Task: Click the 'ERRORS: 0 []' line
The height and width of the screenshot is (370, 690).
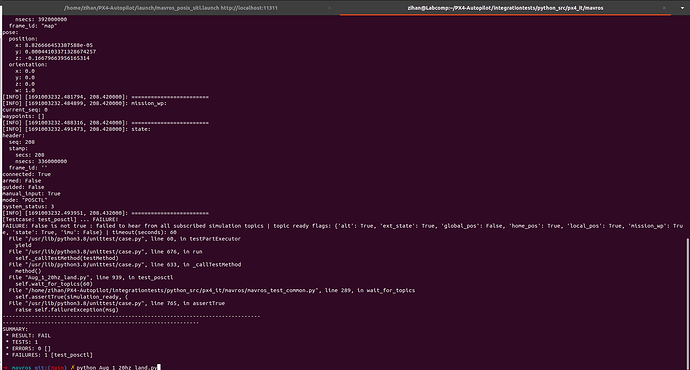Action: (x=29, y=348)
